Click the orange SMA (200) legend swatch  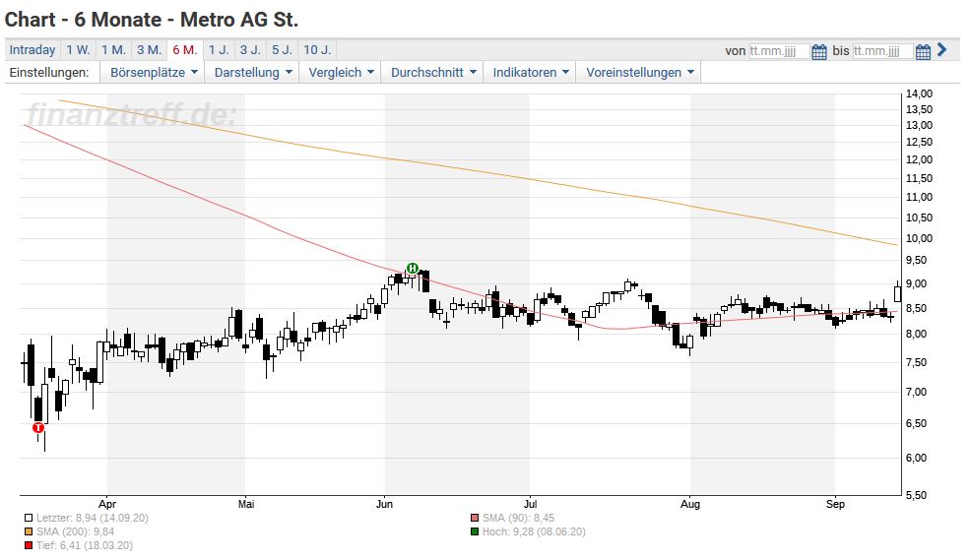pyautogui.click(x=29, y=531)
